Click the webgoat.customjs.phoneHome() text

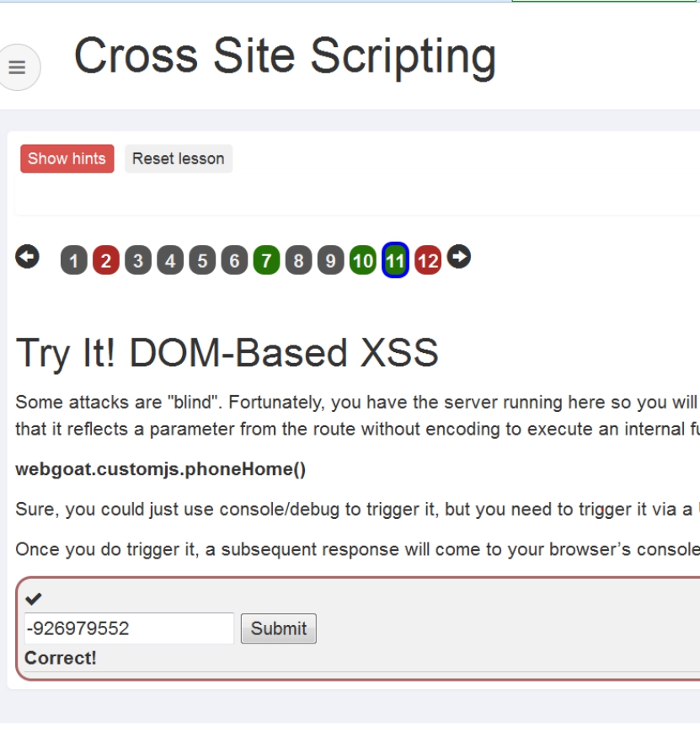pos(161,469)
